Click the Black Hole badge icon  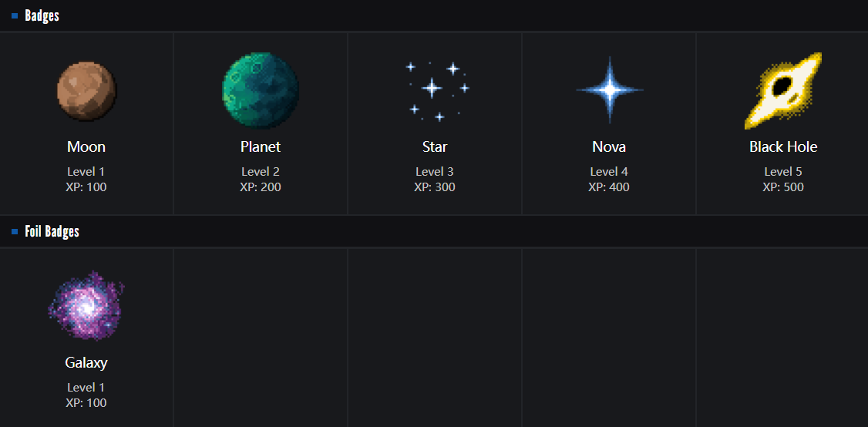pos(783,90)
